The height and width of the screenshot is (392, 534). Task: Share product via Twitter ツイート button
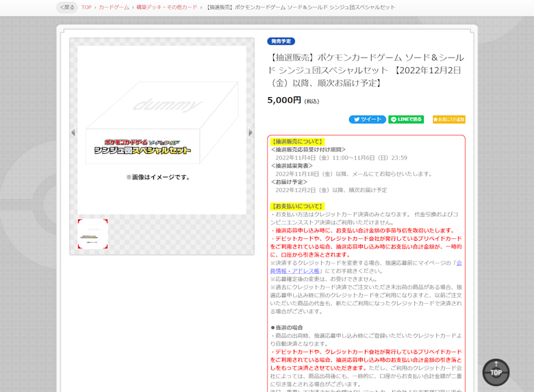coord(367,120)
